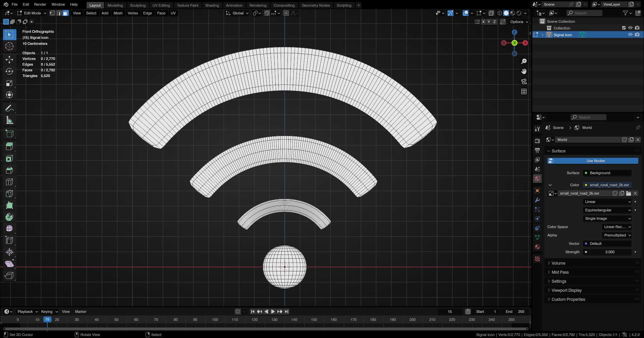Image resolution: width=644 pixels, height=338 pixels.
Task: Select the Add Cube tool
Action: (x=9, y=134)
